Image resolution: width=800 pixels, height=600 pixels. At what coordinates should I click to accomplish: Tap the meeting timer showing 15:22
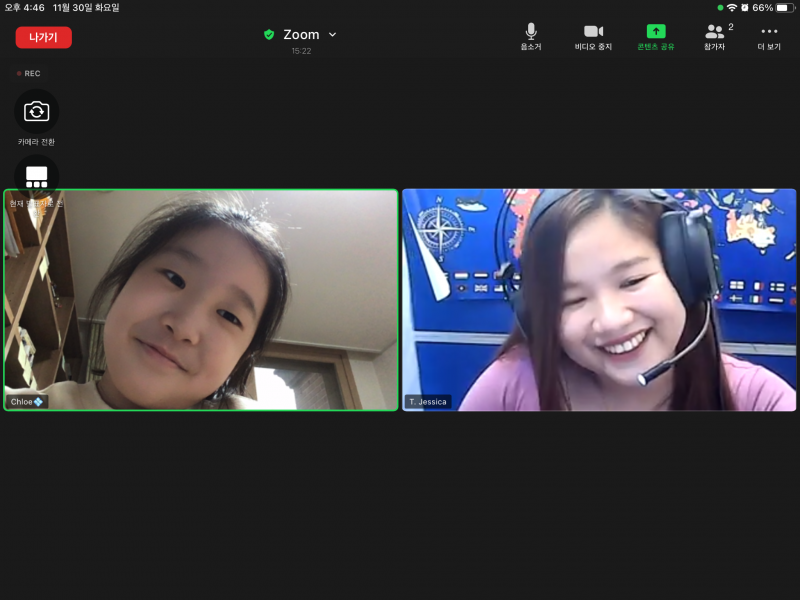click(x=301, y=51)
